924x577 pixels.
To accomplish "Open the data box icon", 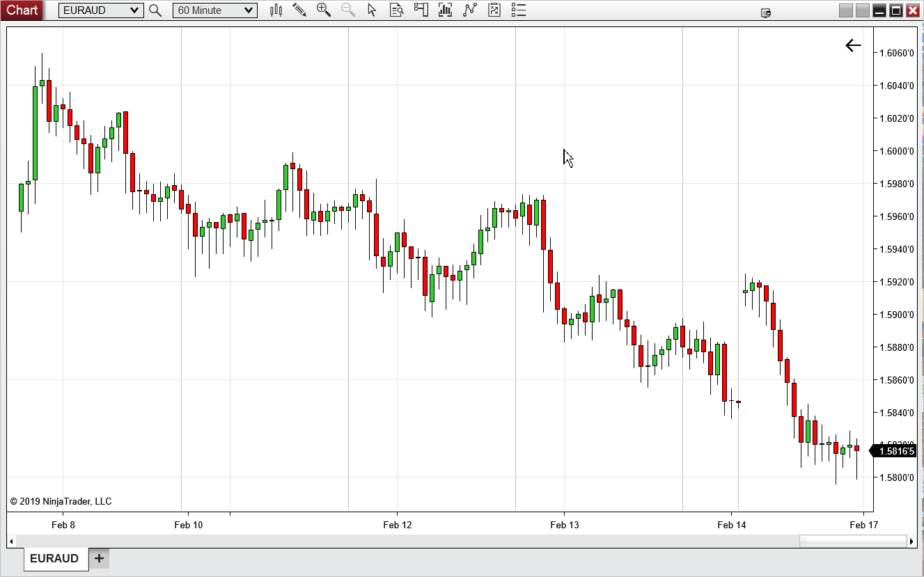I will point(396,10).
